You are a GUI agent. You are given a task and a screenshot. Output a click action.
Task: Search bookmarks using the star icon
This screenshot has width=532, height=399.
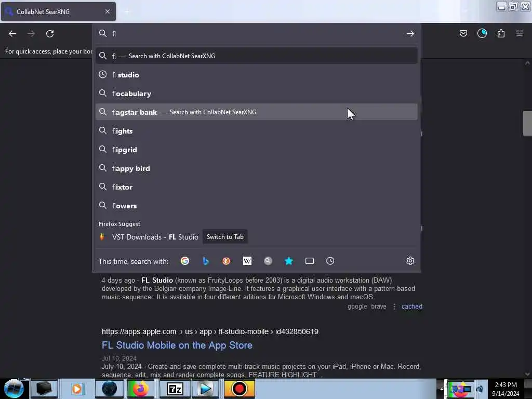(x=289, y=261)
